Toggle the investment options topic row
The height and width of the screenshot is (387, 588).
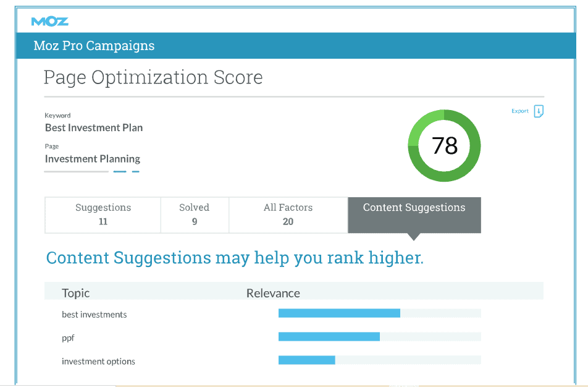point(98,361)
